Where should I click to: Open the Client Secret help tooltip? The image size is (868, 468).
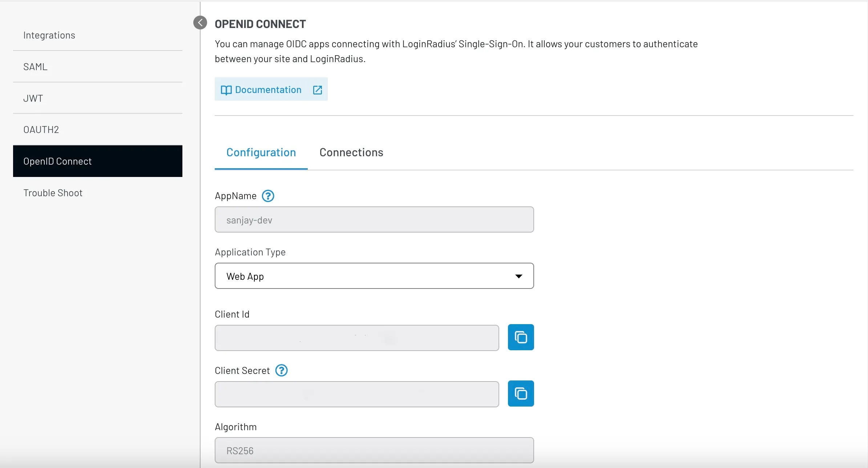[282, 370]
